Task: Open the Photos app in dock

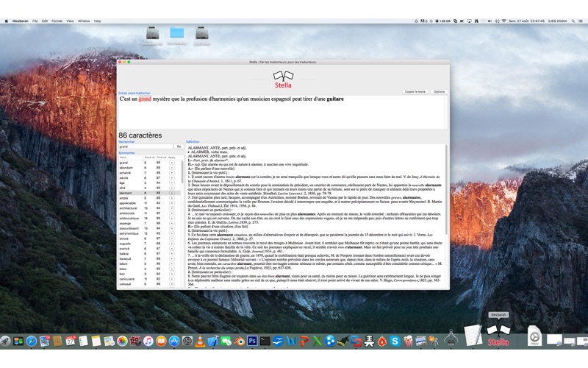Action: tap(122, 341)
